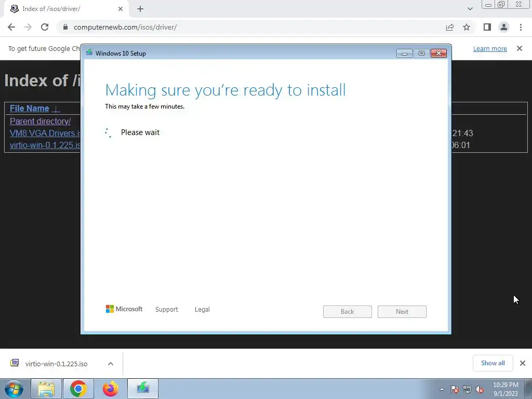Dismiss the Chrome update infobar
Image resolution: width=532 pixels, height=399 pixels.
pos(520,48)
